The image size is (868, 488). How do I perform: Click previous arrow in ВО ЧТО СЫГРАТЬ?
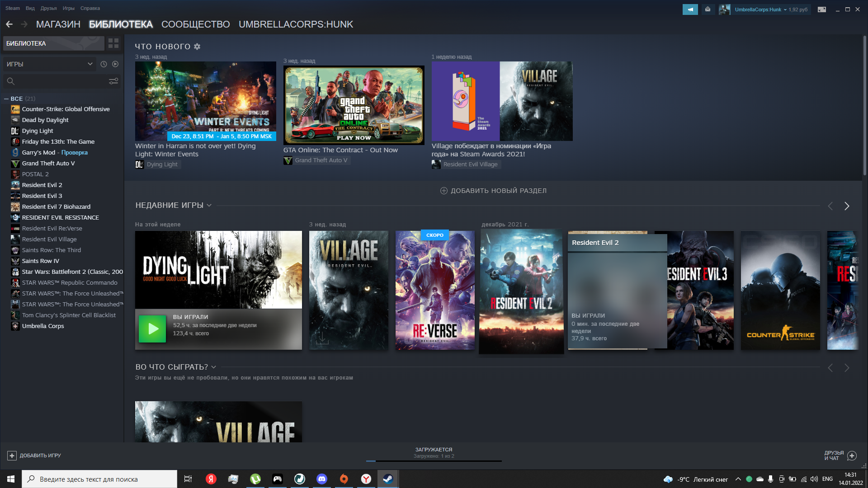(x=830, y=368)
